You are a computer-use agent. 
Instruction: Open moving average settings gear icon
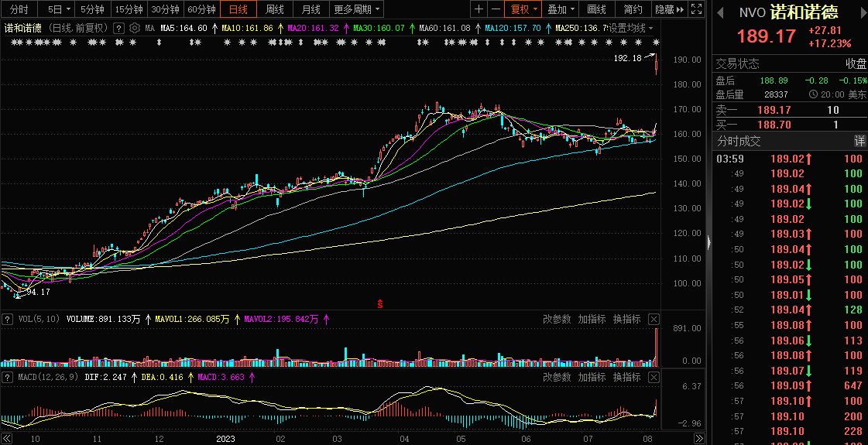(135, 28)
